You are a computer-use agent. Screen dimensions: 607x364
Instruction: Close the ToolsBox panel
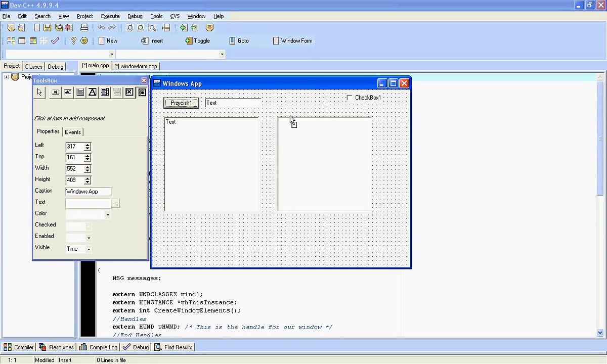coord(144,80)
